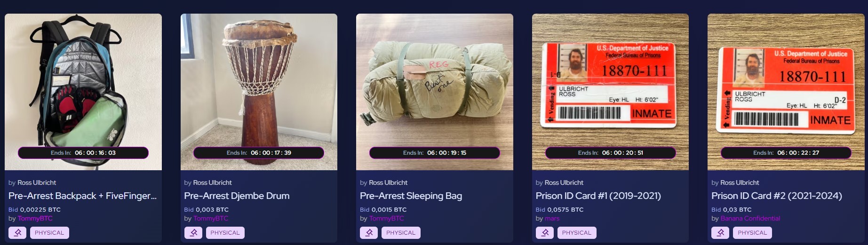Open the Djembe Drum photo thumbnail

click(x=259, y=92)
